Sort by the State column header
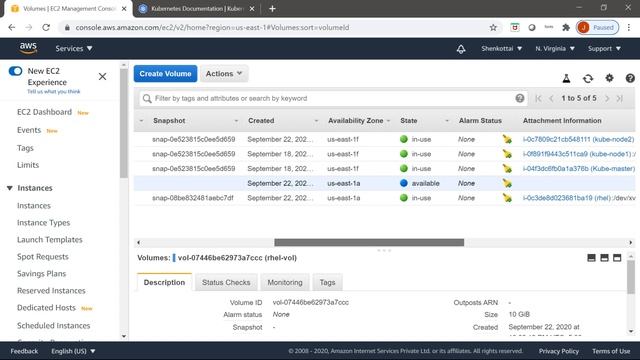640x360 pixels. (x=409, y=121)
